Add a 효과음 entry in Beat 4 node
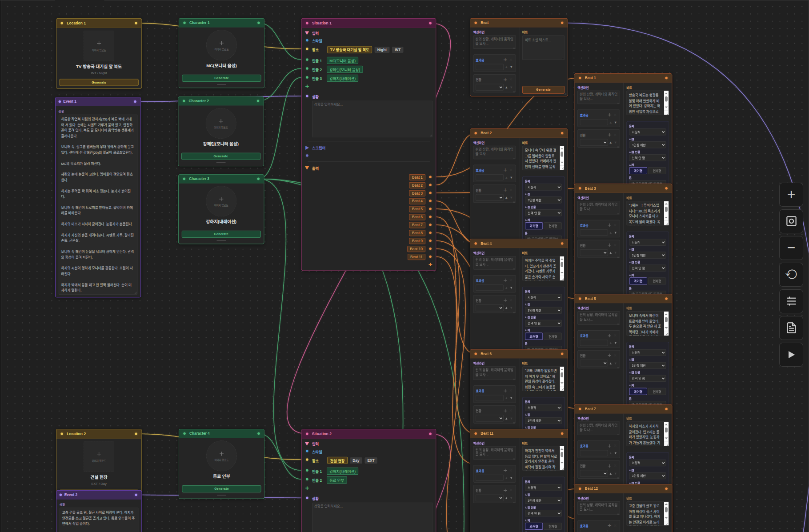This screenshot has height=532, width=809. [x=505, y=280]
